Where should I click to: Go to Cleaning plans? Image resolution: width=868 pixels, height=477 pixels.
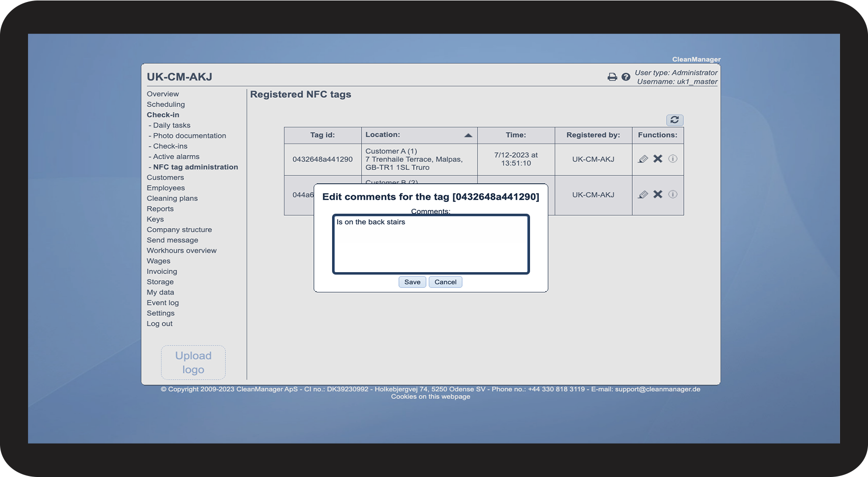coord(172,198)
